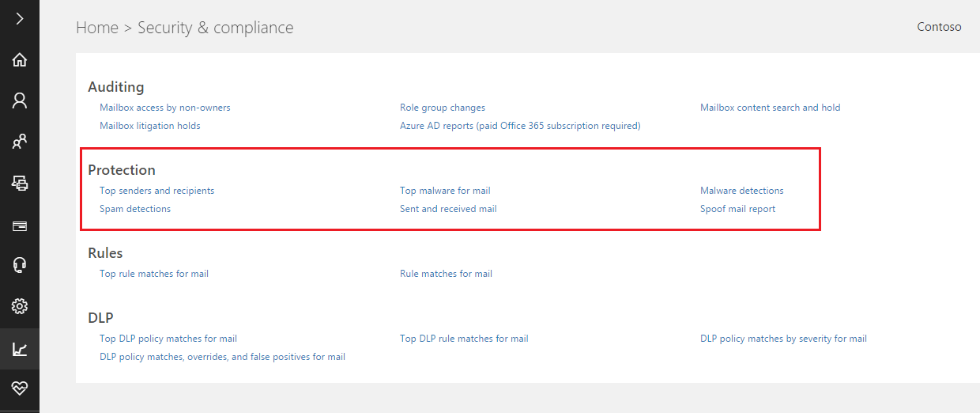Image resolution: width=980 pixels, height=413 pixels.
Task: Expand the navigation pane chevron
Action: [x=20, y=18]
